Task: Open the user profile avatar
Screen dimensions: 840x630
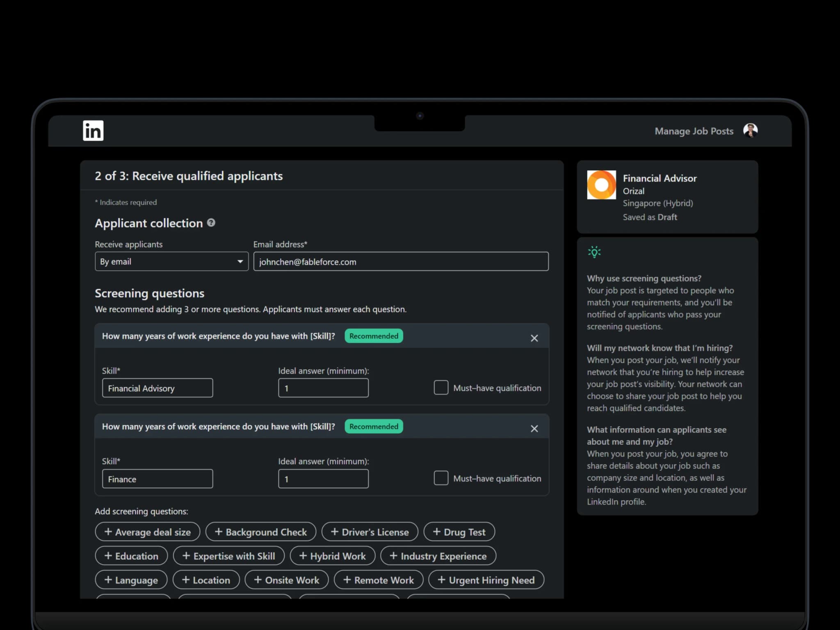Action: tap(750, 131)
